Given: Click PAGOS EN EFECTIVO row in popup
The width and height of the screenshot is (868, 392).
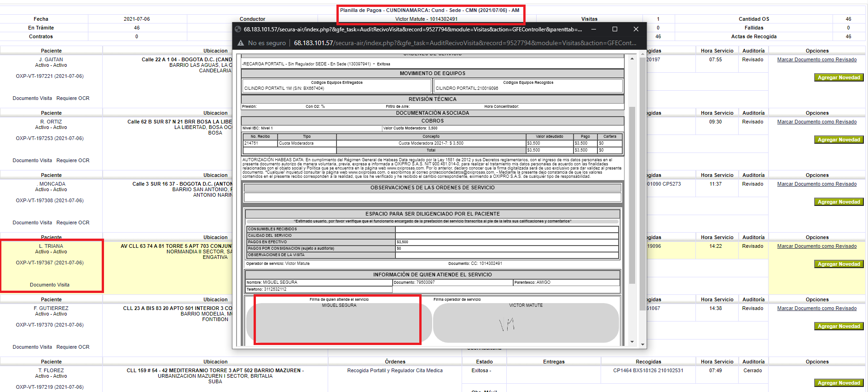Looking at the screenshot, I should coord(432,242).
